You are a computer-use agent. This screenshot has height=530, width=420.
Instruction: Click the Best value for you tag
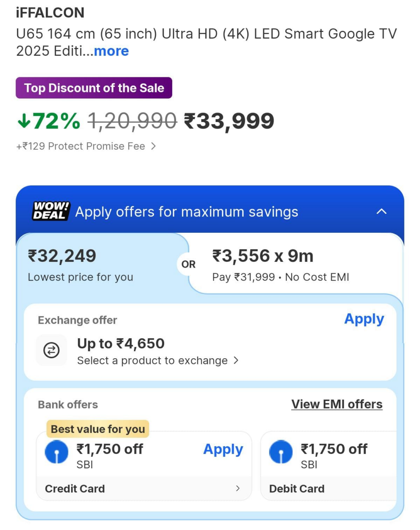(x=98, y=429)
